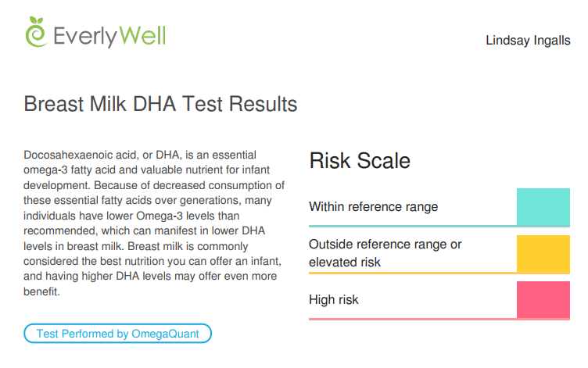Image resolution: width=588 pixels, height=368 pixels.
Task: Click the Risk Scale heading
Action: 360,161
